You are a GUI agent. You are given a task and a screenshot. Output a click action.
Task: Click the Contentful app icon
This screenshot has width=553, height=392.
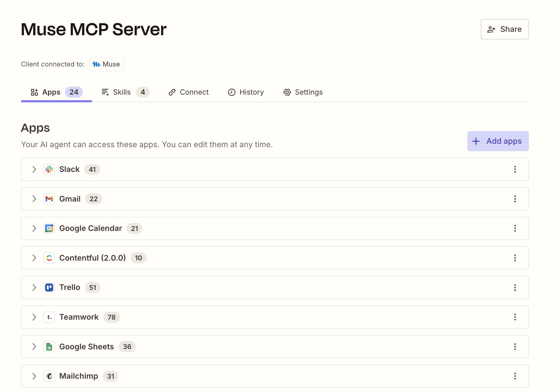(x=49, y=258)
